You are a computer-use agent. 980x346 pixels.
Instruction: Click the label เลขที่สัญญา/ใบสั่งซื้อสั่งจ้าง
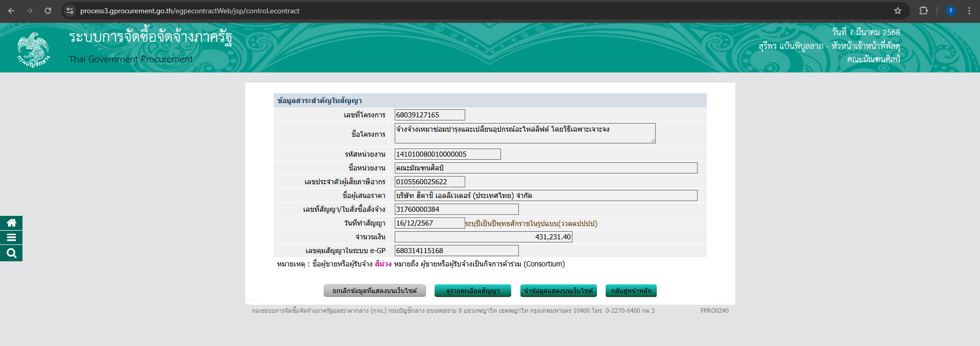tap(344, 209)
